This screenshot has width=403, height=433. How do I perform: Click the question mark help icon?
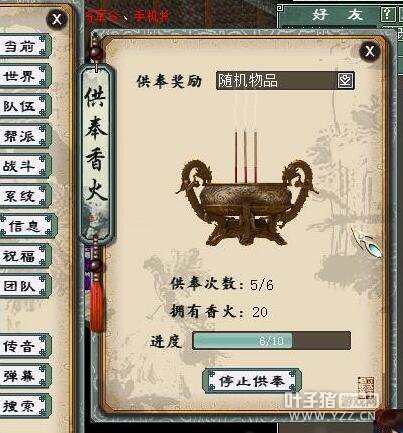click(x=387, y=14)
